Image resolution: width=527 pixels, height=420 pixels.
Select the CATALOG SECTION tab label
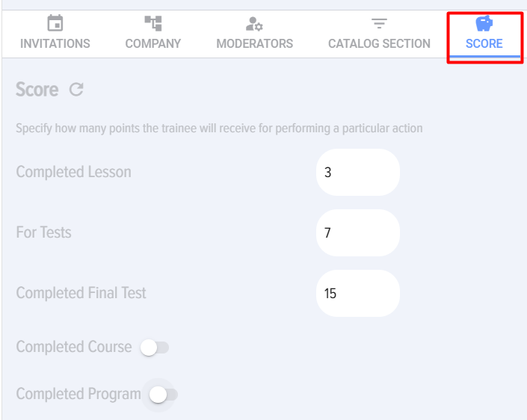click(x=379, y=43)
